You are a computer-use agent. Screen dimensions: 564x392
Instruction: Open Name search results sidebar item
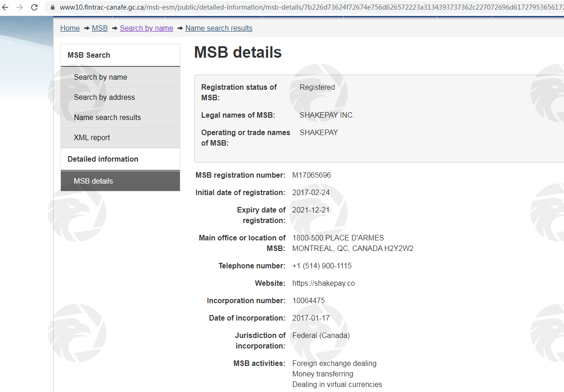(x=120, y=117)
